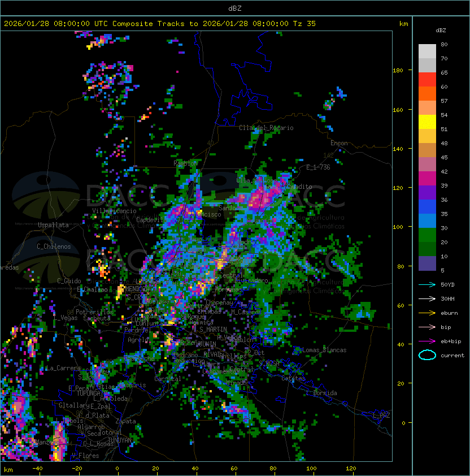
Task: Click the 120 km horizontal axis label
Action: click(x=351, y=469)
